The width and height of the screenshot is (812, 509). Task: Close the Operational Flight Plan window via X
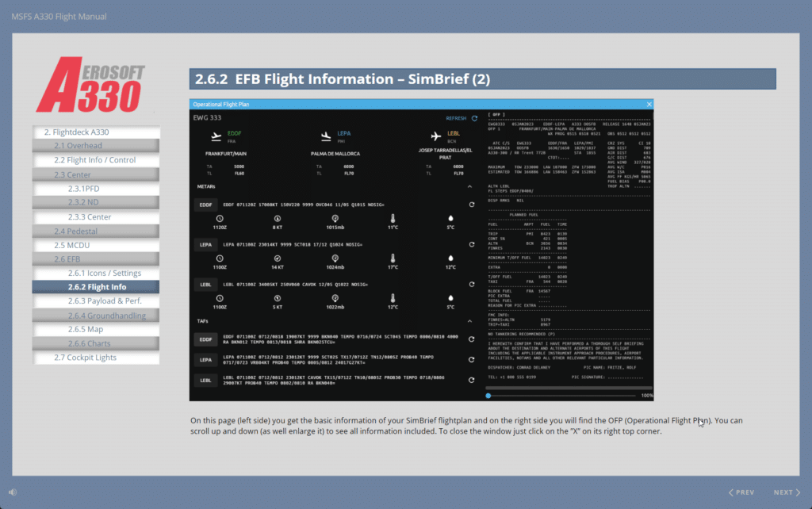point(649,104)
